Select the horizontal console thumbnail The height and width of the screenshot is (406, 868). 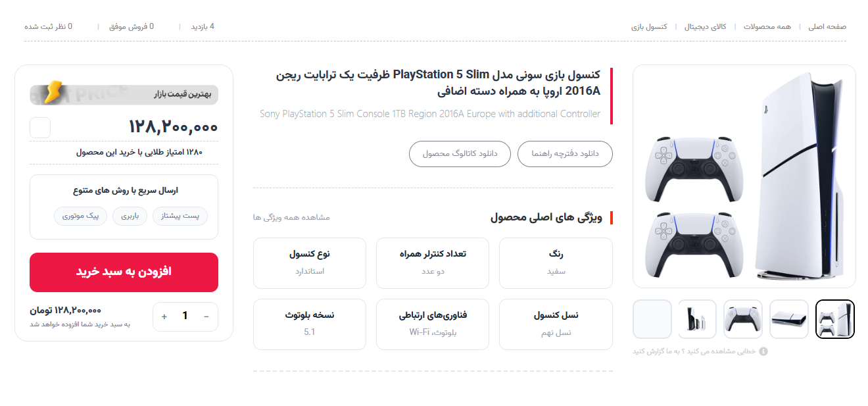(789, 319)
